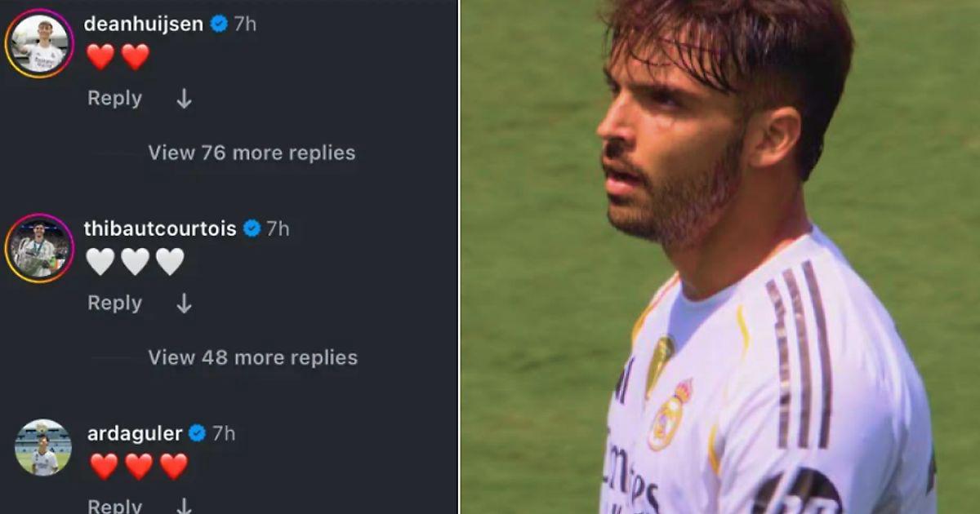Viewport: 980px width, 514px height.
Task: Click thibautcourtois's verified badge
Action: coord(252,229)
